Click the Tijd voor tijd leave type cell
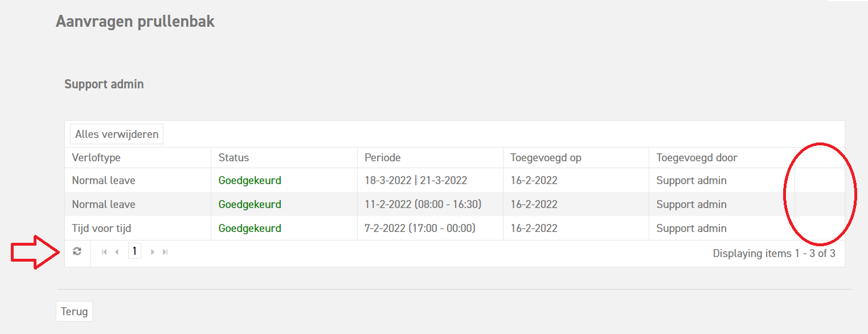 (101, 229)
